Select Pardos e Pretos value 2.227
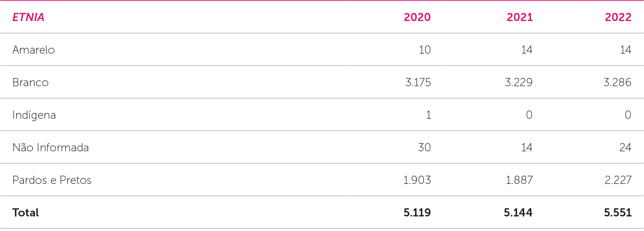The width and height of the screenshot is (644, 231). click(618, 180)
